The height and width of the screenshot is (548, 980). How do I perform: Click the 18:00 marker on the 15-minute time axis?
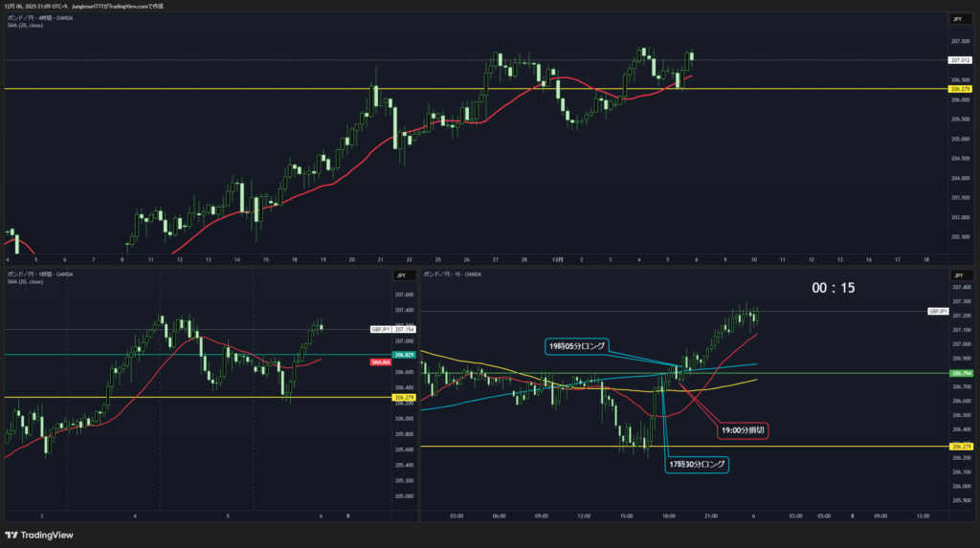point(667,515)
